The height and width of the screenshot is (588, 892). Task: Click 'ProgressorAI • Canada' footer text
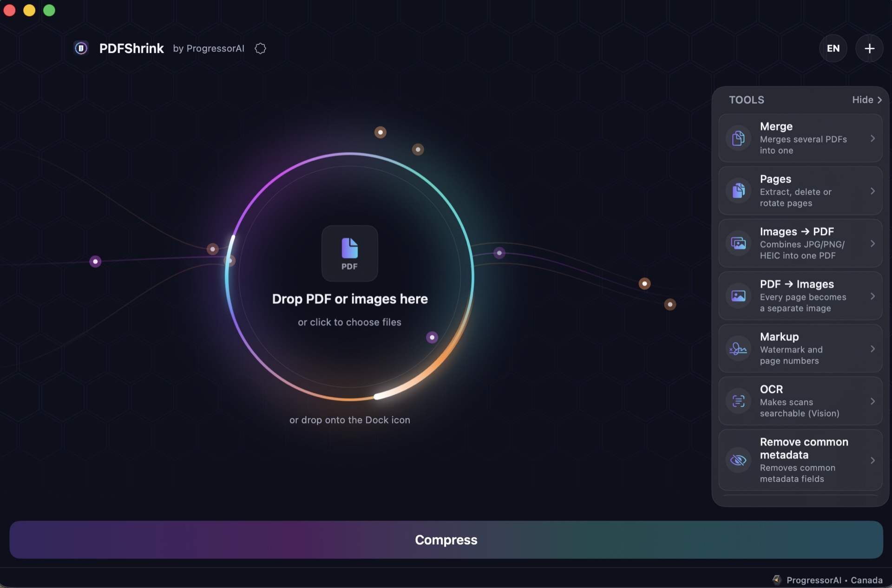click(x=834, y=580)
